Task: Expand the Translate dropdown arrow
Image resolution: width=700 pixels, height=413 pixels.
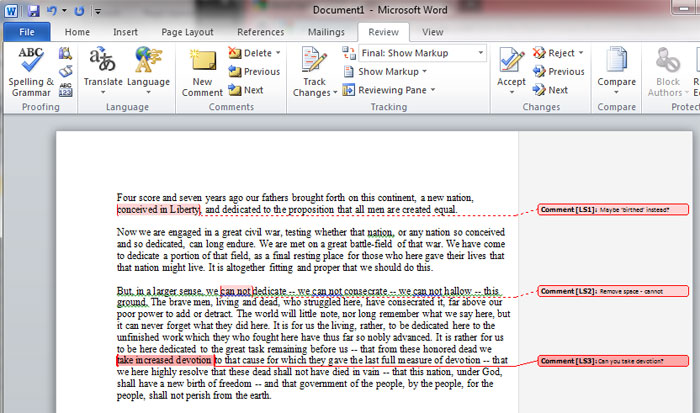Action: pos(103,92)
